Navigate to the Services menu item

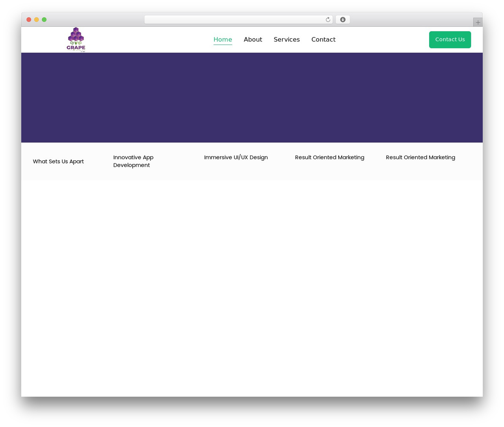click(x=287, y=39)
